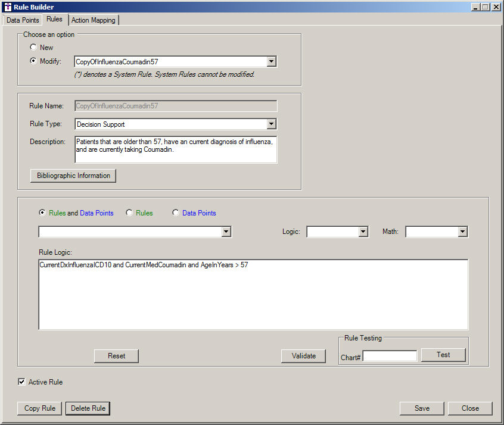Open the Logic operator dropdown
This screenshot has width=504, height=425.
[363, 232]
